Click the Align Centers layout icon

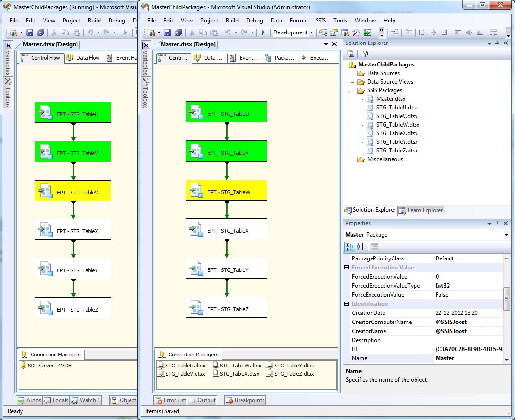pos(433,32)
